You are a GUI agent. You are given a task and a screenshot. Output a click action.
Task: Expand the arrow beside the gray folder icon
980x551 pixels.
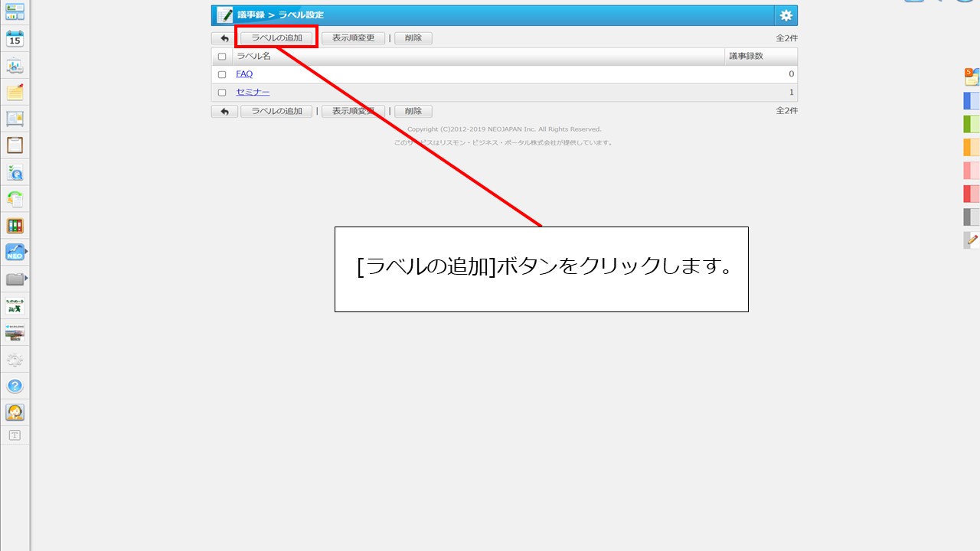(27, 278)
